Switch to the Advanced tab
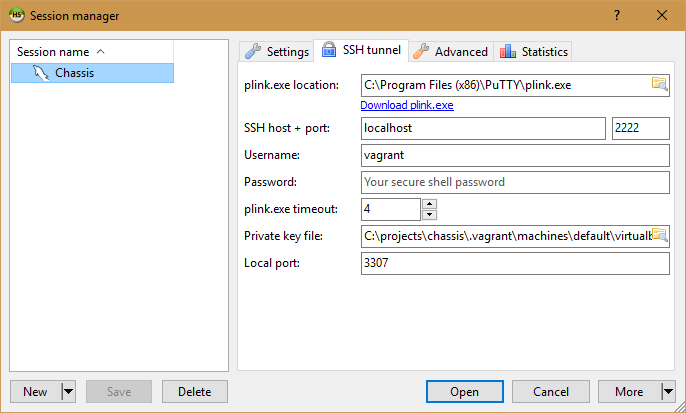686x413 pixels. 451,52
